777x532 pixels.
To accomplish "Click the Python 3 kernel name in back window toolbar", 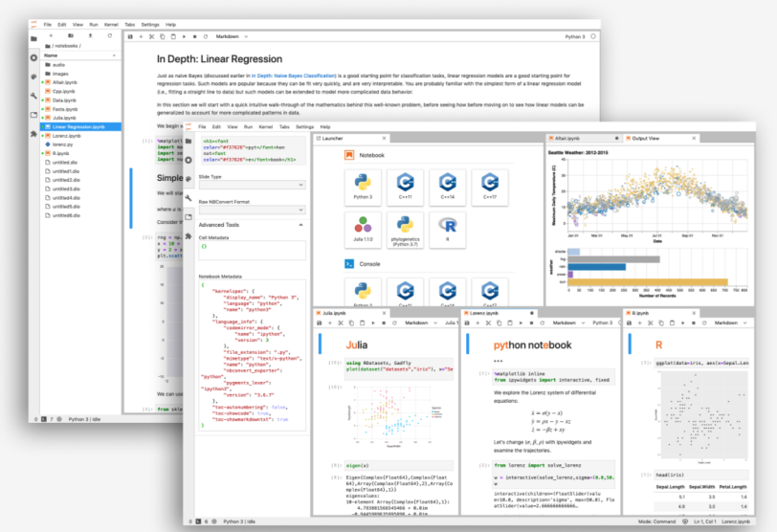I will click(575, 36).
